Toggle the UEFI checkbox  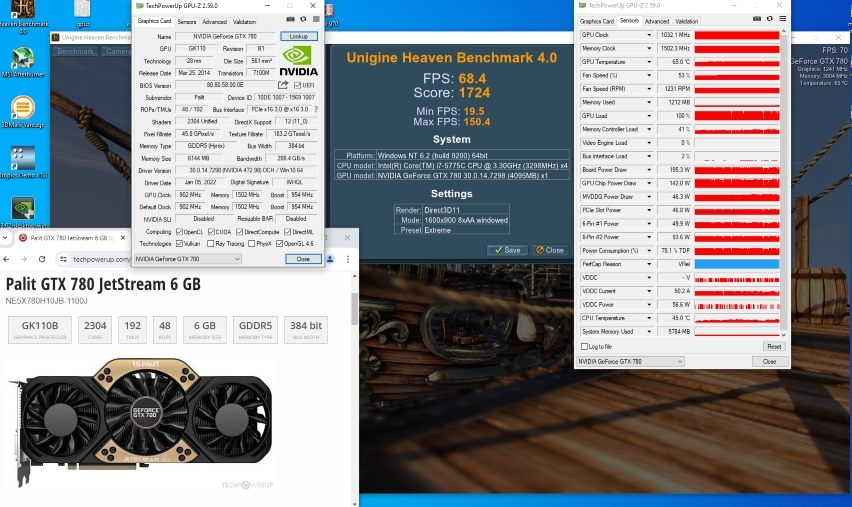pos(297,85)
